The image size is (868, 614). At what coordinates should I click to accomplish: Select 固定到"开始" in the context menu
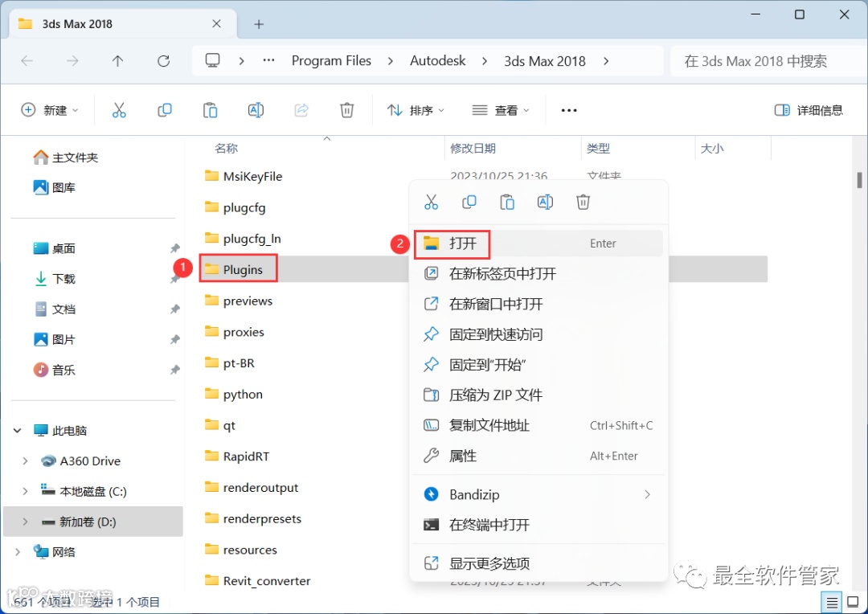pyautogui.click(x=538, y=365)
